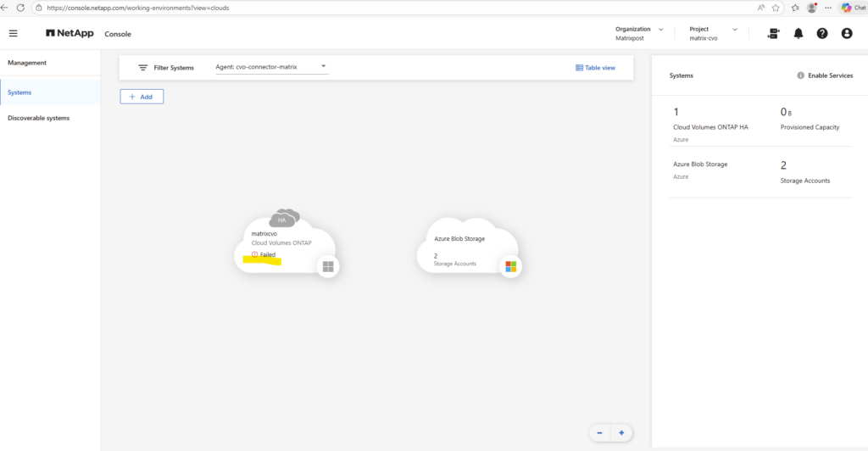Viewport: 868px width, 451px height.
Task: Zoom in the canvas with plus button
Action: [x=621, y=433]
